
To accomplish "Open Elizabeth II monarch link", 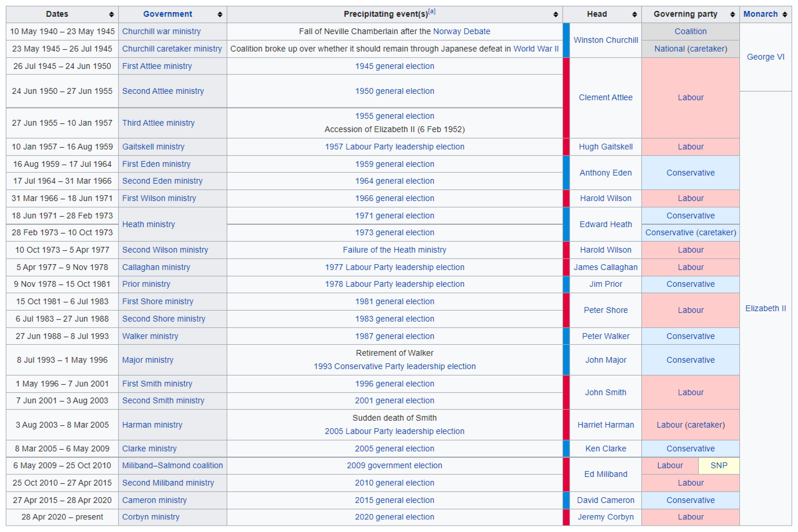I will coord(766,308).
